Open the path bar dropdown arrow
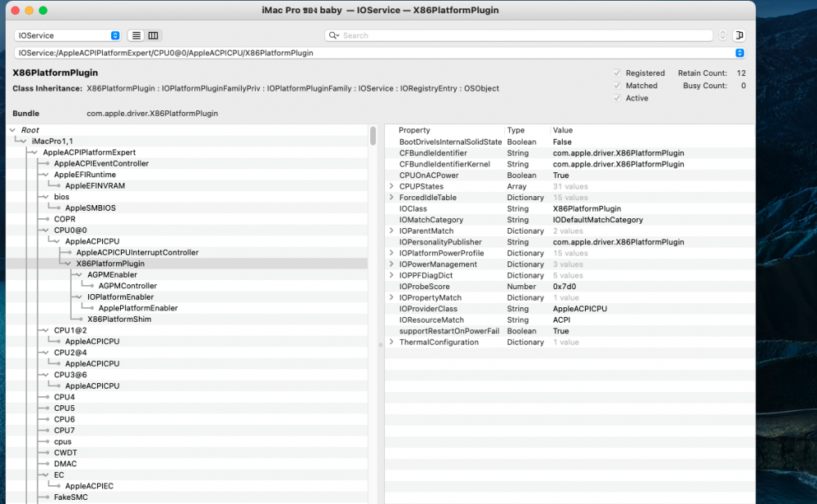Viewport: 817px width, 504px height. pyautogui.click(x=739, y=53)
